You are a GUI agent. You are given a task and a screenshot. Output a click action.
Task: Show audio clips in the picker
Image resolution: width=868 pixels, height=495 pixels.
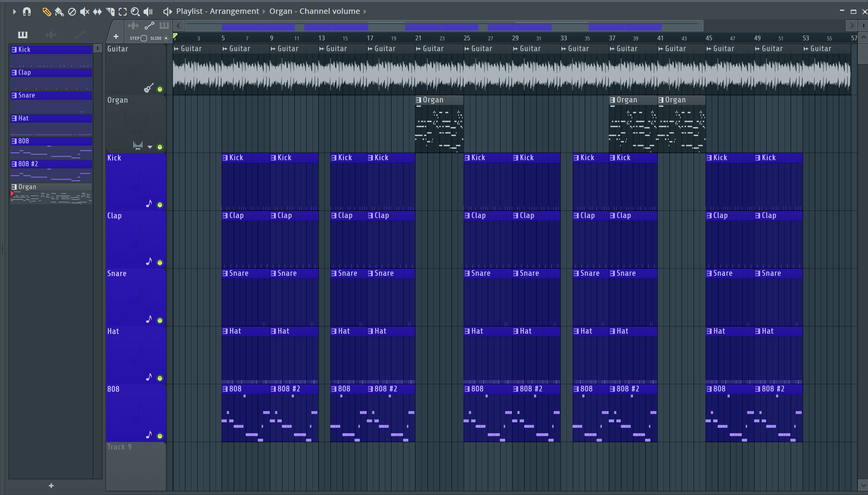[51, 35]
